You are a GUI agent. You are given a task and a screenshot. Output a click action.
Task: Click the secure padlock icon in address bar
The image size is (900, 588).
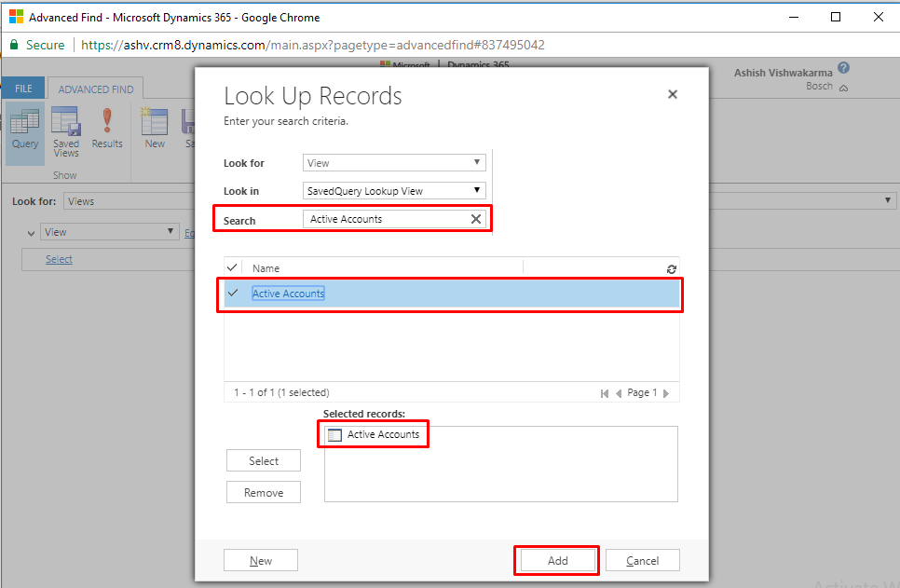pos(14,45)
